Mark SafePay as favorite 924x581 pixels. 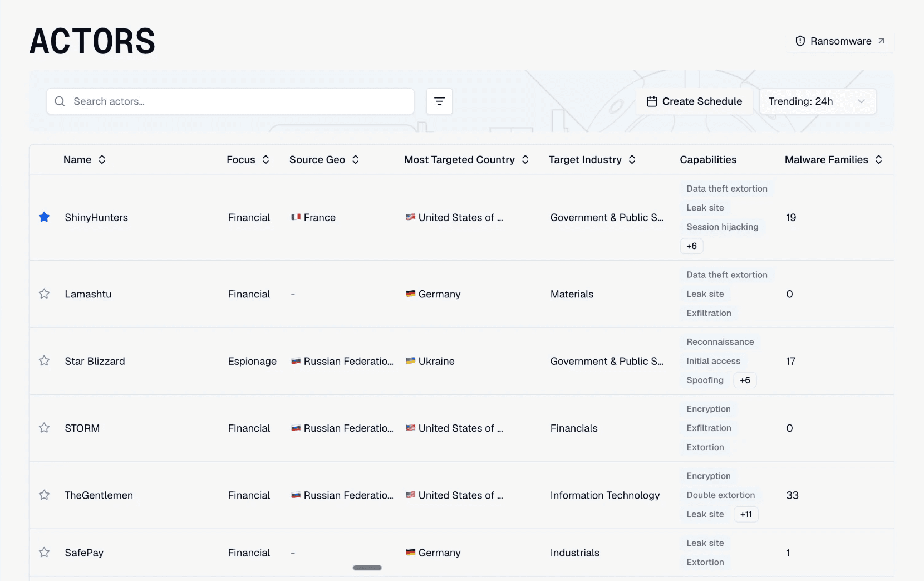coord(44,553)
